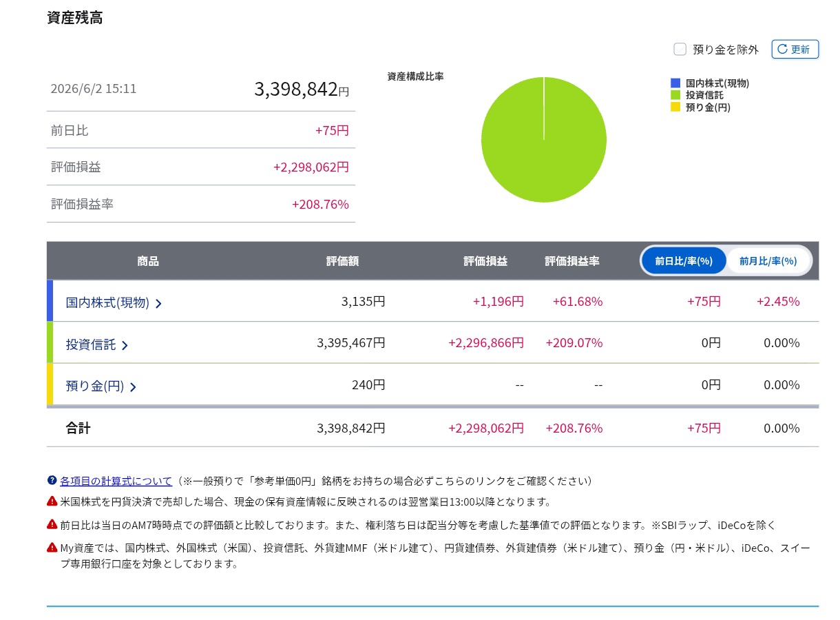This screenshot has height=620, width=840.
Task: Click the 240円 評価額 cell
Action: pos(368,384)
